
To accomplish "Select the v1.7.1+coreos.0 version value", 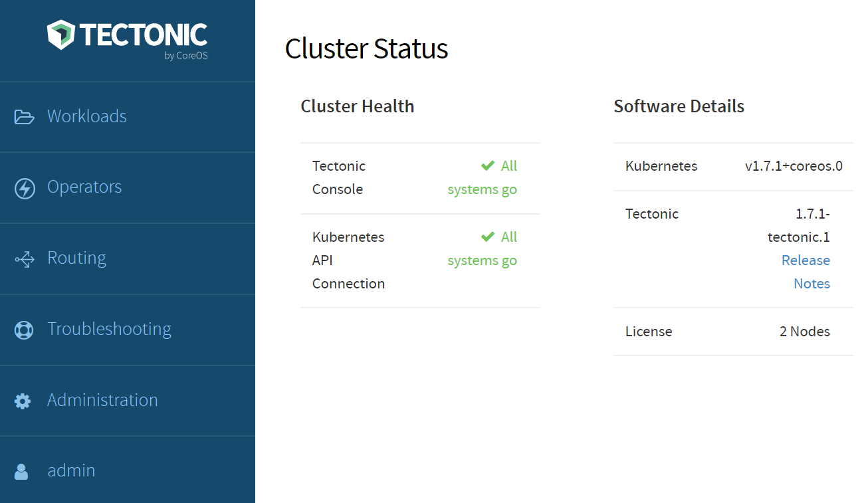I will pos(794,166).
